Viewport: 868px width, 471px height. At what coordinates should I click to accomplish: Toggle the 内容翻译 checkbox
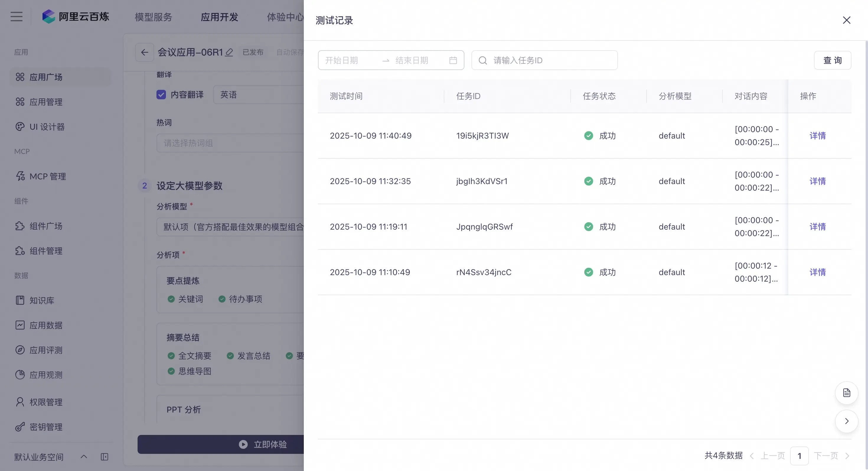(161, 95)
